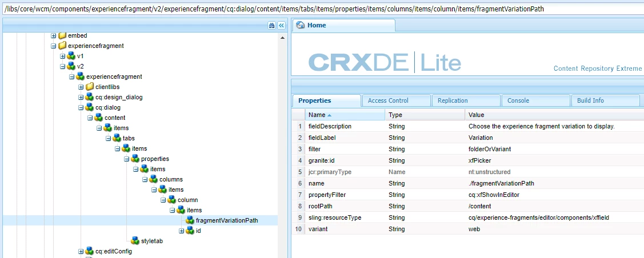Screen dimensions: 644x258
Task: Expand the cq:design_dialog node
Action: (81, 97)
